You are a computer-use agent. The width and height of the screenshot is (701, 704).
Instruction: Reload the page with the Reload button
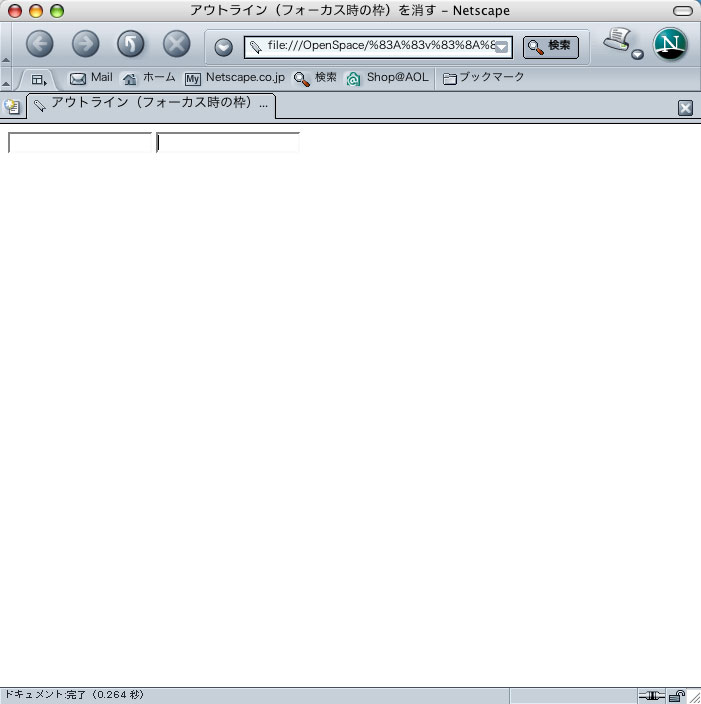point(131,44)
